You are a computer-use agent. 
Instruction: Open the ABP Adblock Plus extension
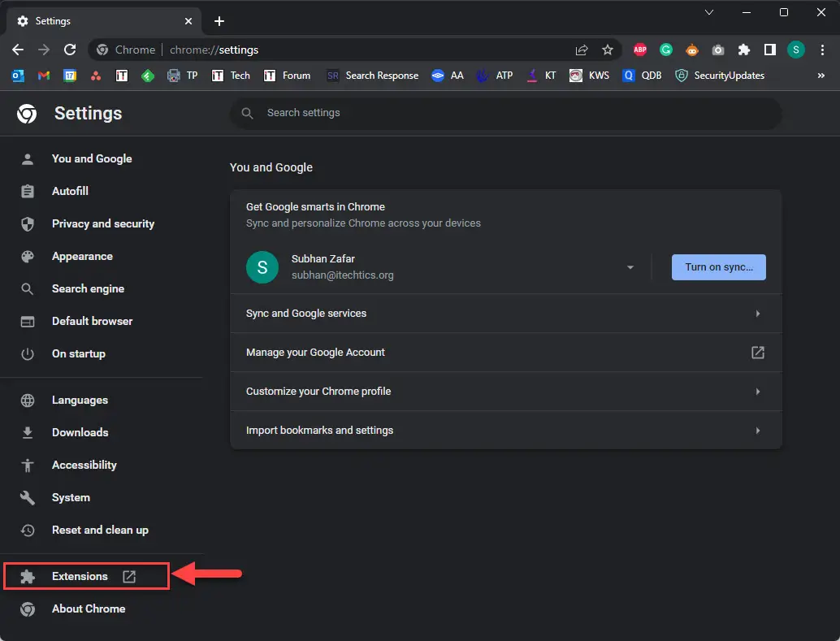(639, 50)
